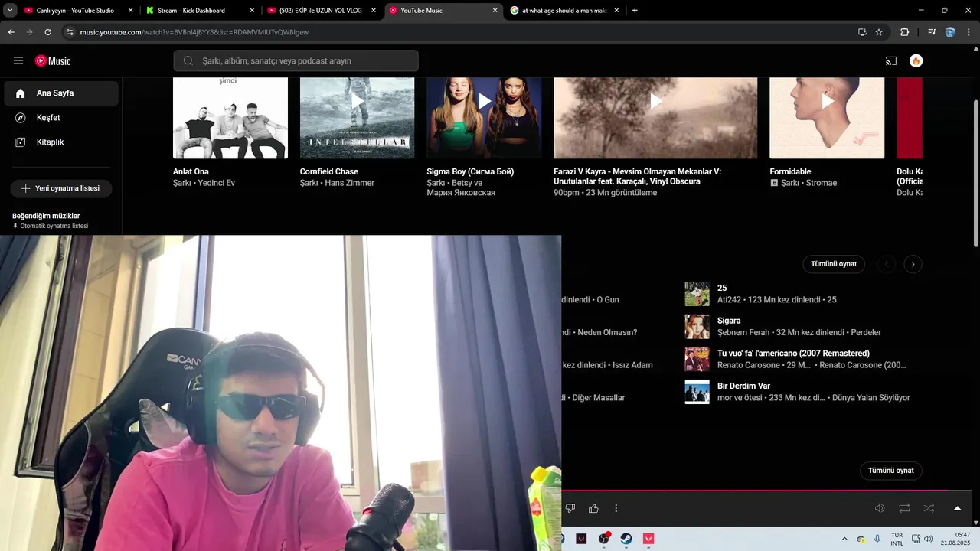Open the tab search dropdown arrow

tap(11, 11)
